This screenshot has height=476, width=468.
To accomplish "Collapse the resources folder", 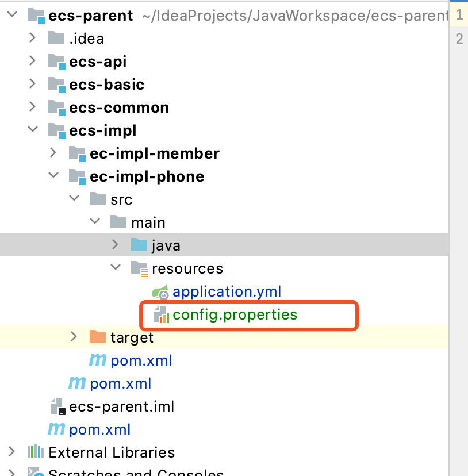I will (115, 268).
